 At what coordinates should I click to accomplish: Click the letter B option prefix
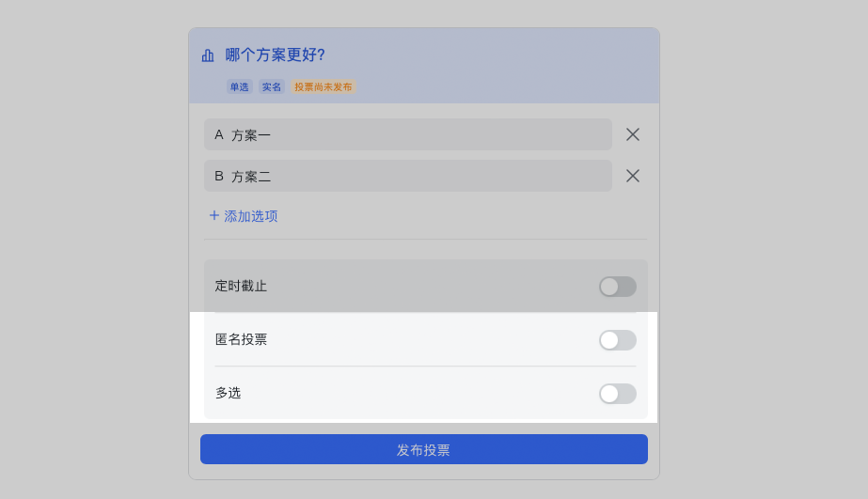pos(219,176)
